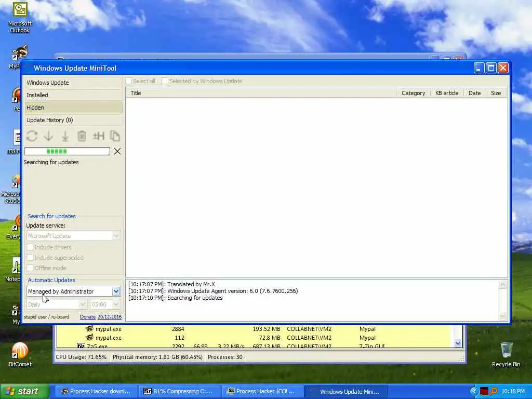
Task: Switch to 81% Compressing taskbar item
Action: click(179, 392)
